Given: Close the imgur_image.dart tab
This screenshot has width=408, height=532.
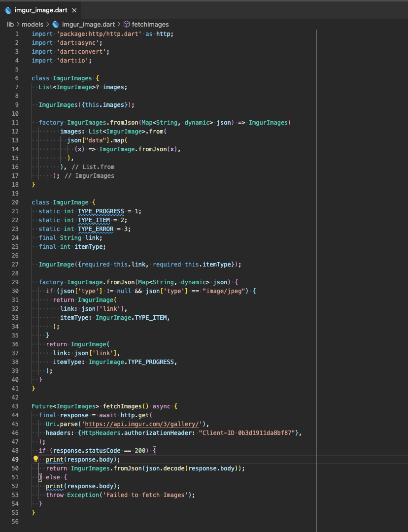Looking at the screenshot, I should click(x=74, y=10).
